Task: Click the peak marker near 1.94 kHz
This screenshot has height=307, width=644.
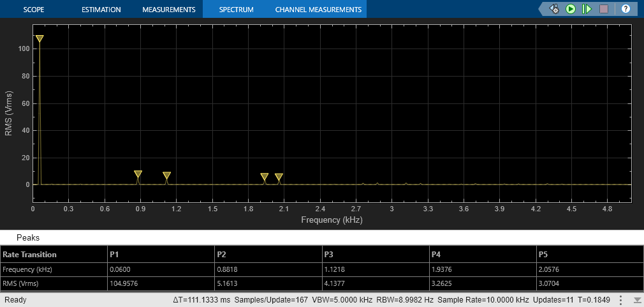Action: 265,177
